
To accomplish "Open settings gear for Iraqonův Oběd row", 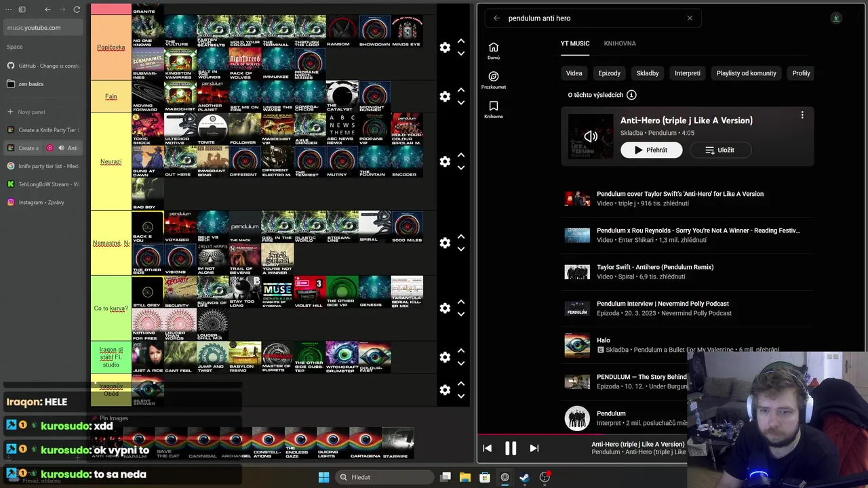I will tap(445, 390).
